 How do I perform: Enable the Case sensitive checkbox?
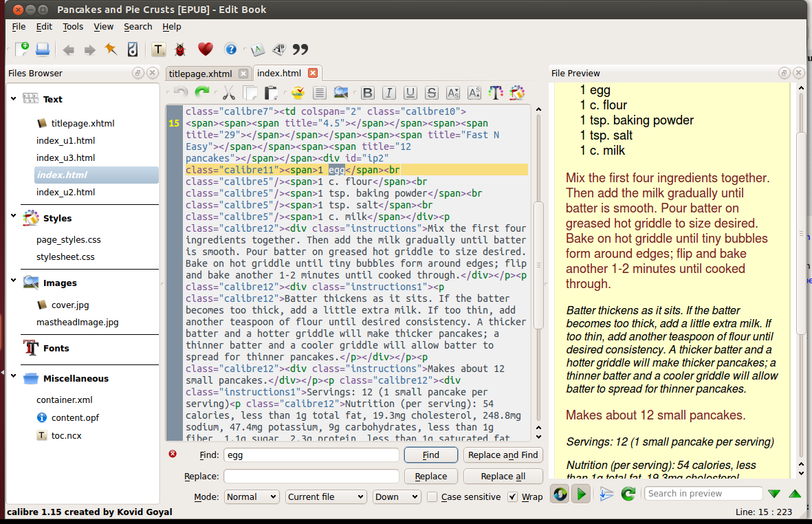[x=432, y=497]
